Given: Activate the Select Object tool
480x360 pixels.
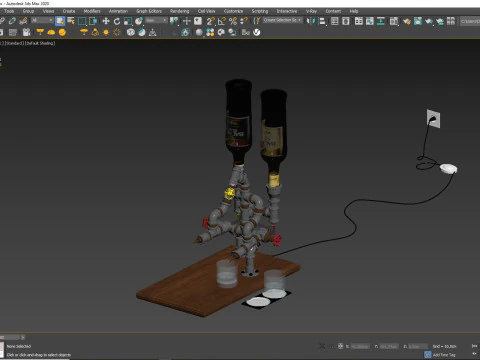Looking at the screenshot, I should click(60, 21).
